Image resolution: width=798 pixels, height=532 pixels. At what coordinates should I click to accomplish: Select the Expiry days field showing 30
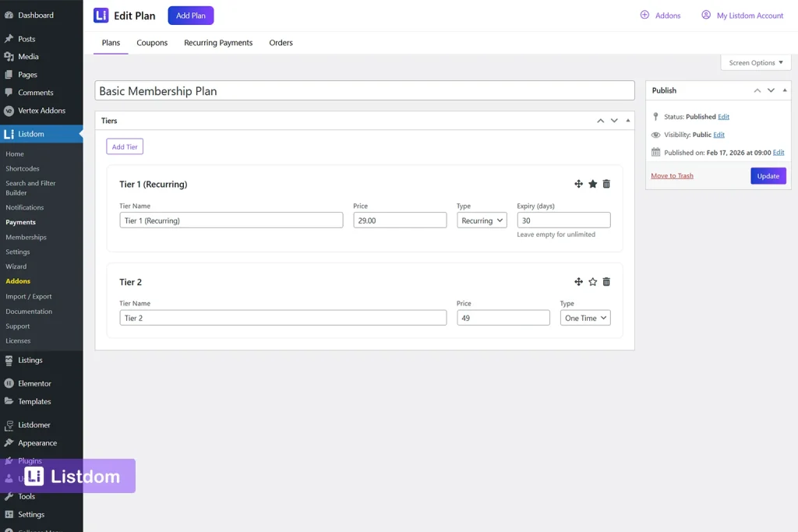(563, 220)
